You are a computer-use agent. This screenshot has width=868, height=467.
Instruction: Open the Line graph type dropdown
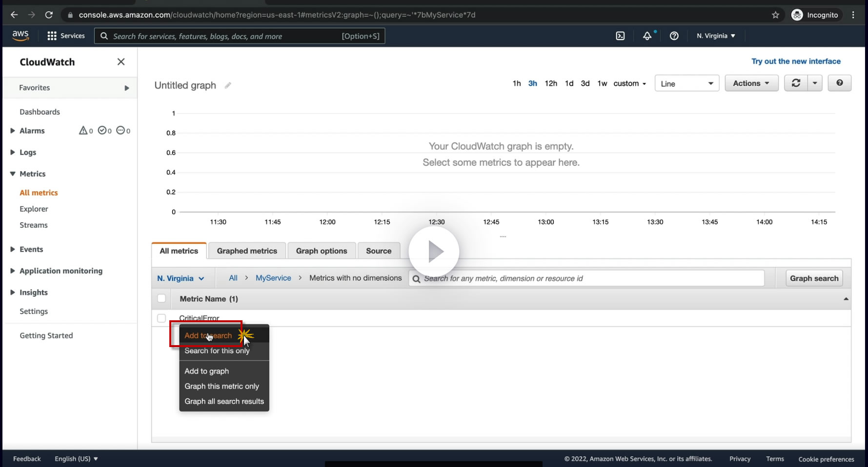pyautogui.click(x=687, y=83)
